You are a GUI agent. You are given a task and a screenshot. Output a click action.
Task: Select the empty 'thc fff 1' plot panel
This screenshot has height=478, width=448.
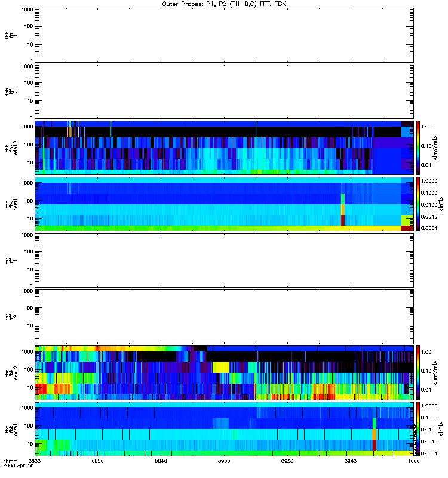224,261
